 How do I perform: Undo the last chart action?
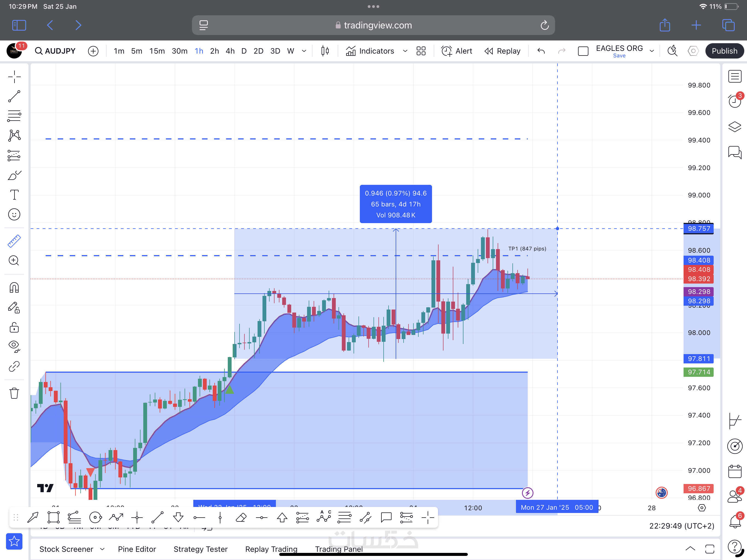pos(541,51)
